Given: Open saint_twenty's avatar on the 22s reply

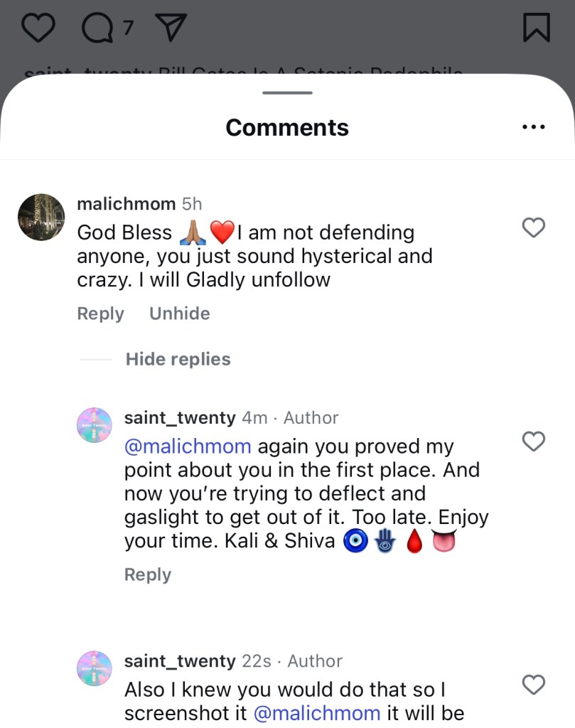Looking at the screenshot, I should click(95, 668).
